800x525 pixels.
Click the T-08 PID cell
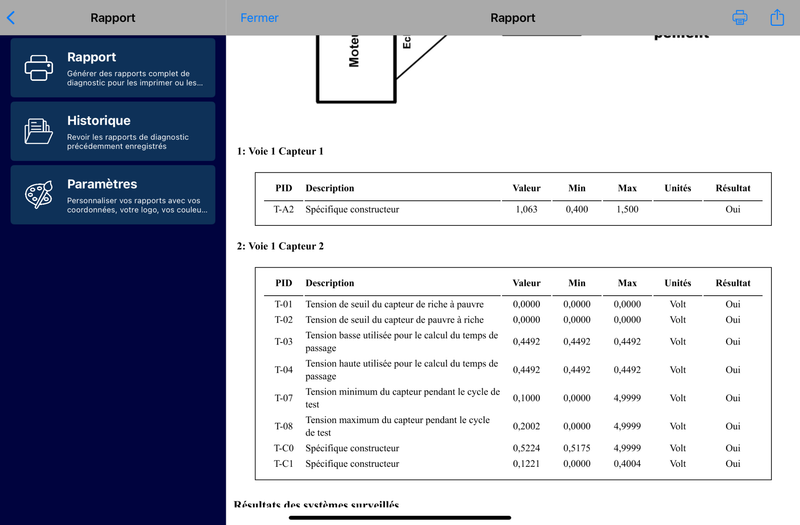284,426
